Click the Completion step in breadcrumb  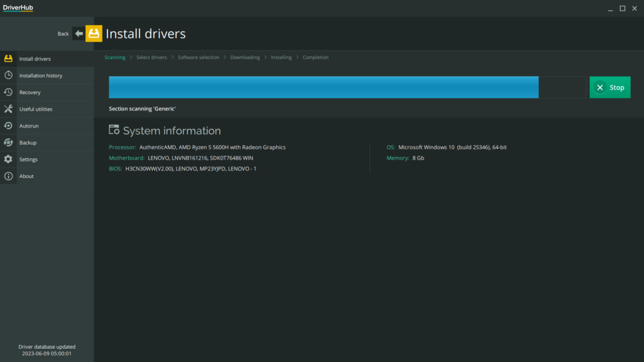[316, 57]
